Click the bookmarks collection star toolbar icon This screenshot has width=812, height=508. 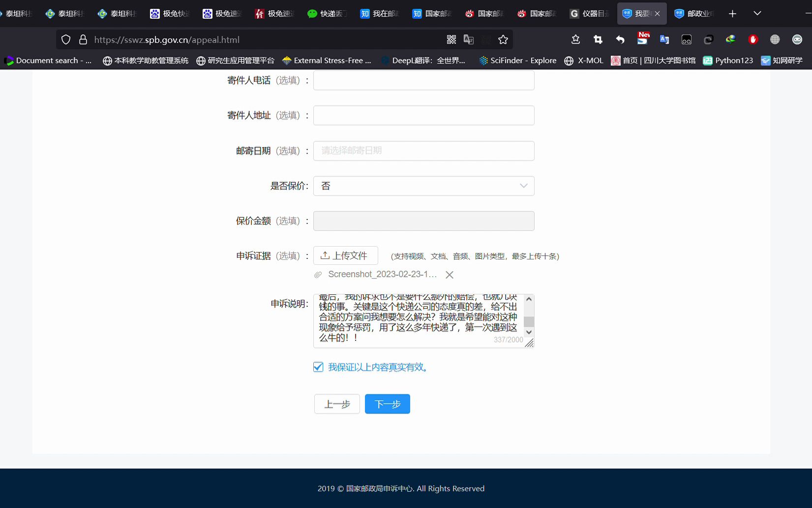click(x=575, y=39)
